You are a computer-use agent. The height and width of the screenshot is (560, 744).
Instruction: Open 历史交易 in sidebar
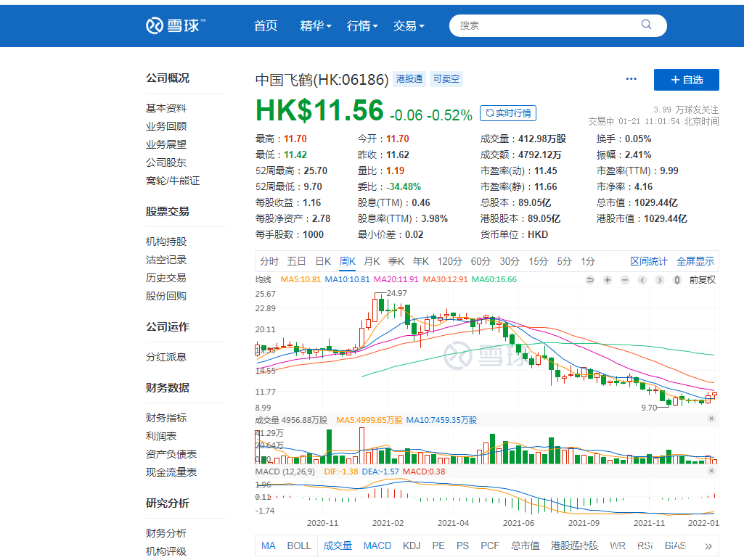click(166, 277)
